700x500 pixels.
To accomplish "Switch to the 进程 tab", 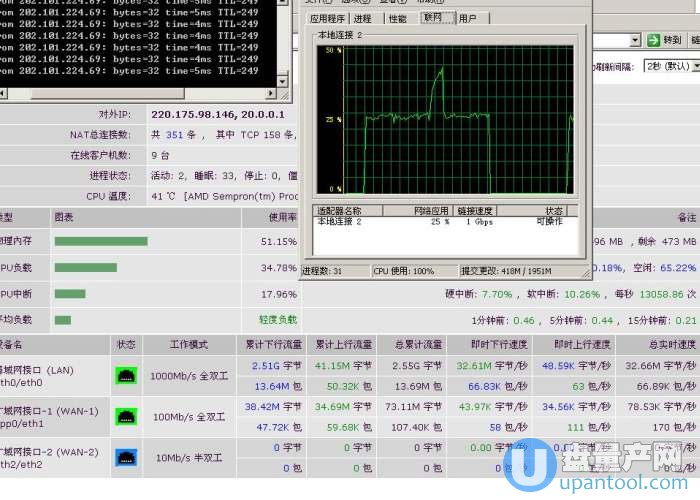I will click(362, 19).
